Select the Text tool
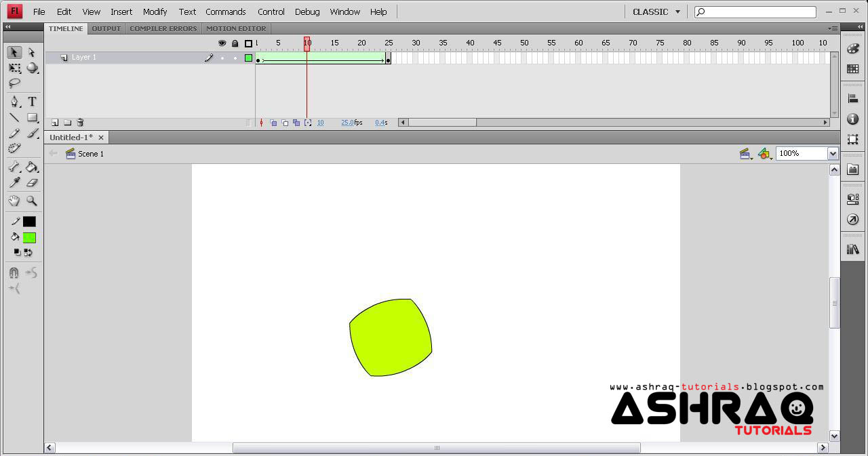 coord(31,102)
